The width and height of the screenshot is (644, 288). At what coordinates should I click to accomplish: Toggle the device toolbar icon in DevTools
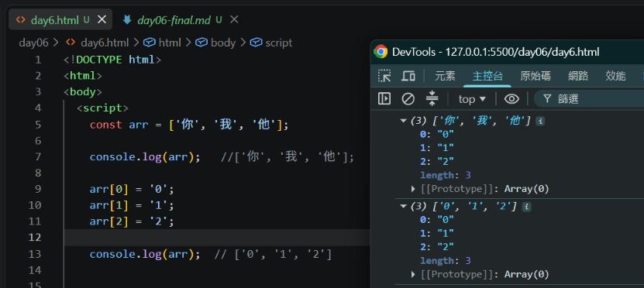[408, 76]
